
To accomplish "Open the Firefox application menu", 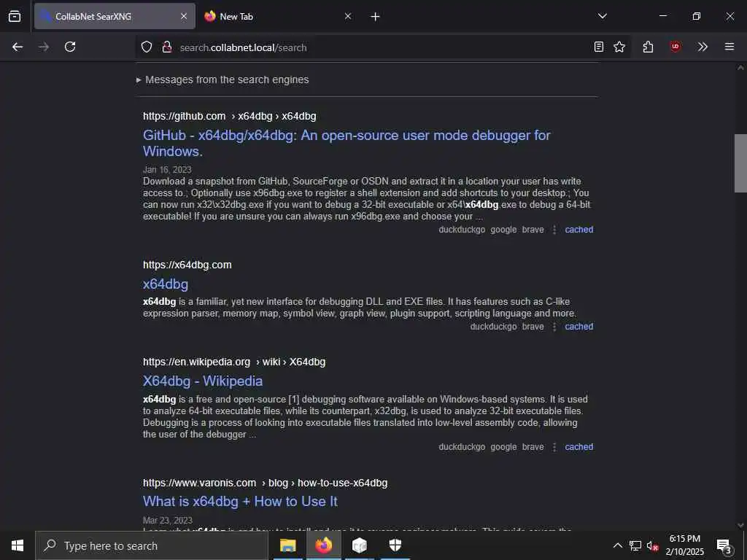I will pos(729,47).
